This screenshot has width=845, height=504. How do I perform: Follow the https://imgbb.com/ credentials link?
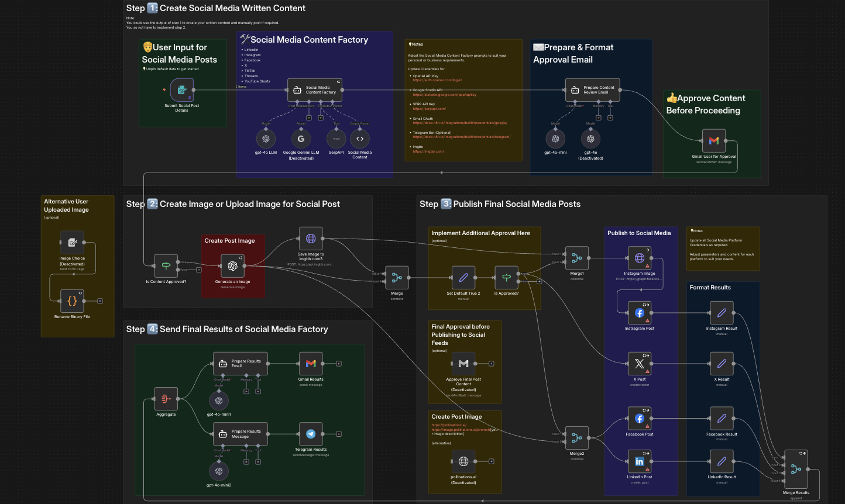(x=428, y=150)
